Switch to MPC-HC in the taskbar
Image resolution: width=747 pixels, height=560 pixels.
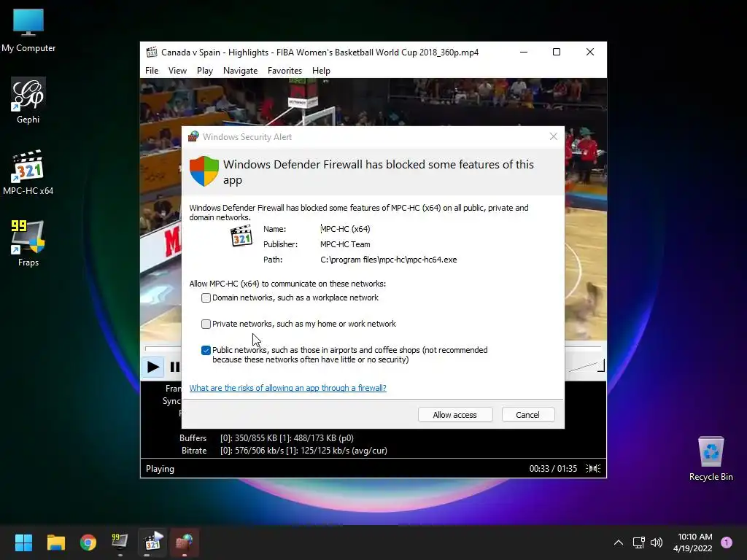152,542
